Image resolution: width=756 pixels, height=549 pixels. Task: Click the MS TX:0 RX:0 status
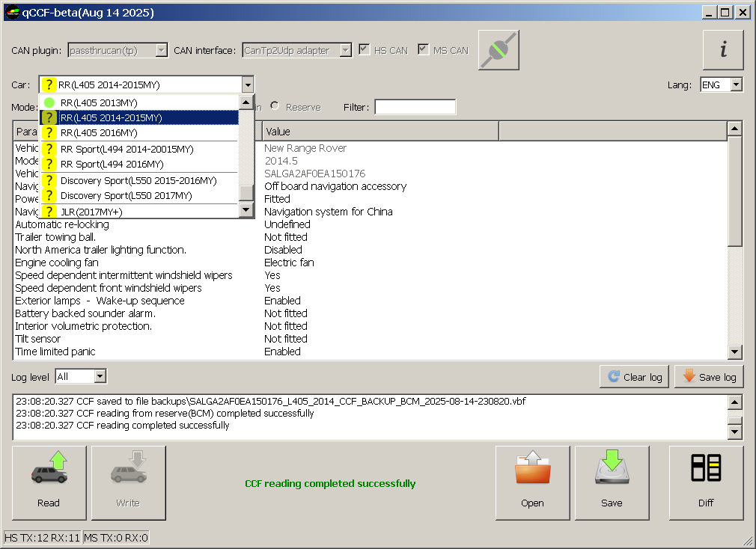click(x=116, y=538)
